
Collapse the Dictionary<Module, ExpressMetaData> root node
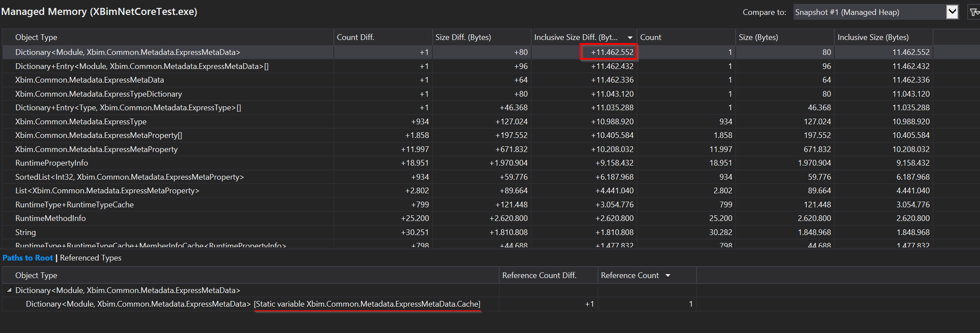(x=9, y=290)
